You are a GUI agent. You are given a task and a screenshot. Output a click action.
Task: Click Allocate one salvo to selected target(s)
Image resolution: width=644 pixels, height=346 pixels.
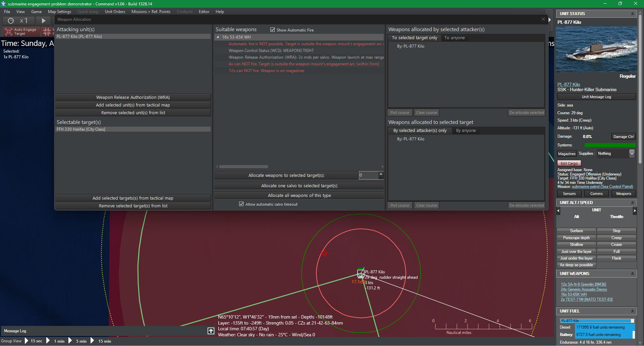pos(299,186)
